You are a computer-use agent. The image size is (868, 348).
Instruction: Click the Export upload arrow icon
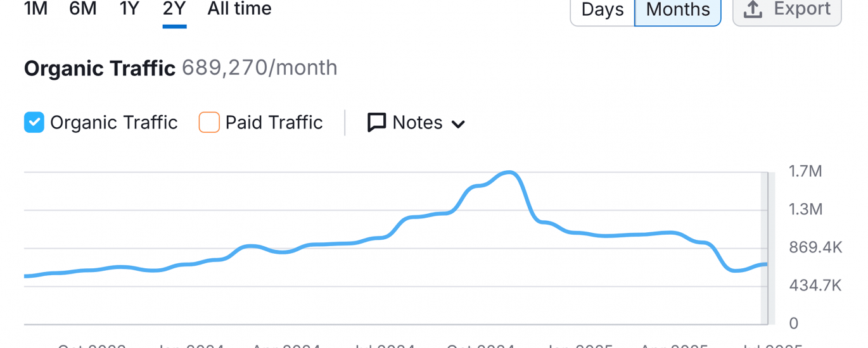coord(753,9)
